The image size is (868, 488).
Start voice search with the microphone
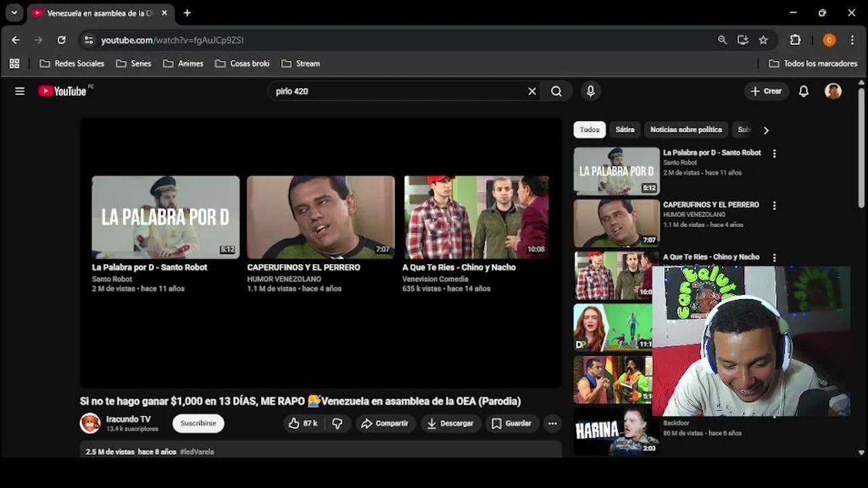point(591,91)
